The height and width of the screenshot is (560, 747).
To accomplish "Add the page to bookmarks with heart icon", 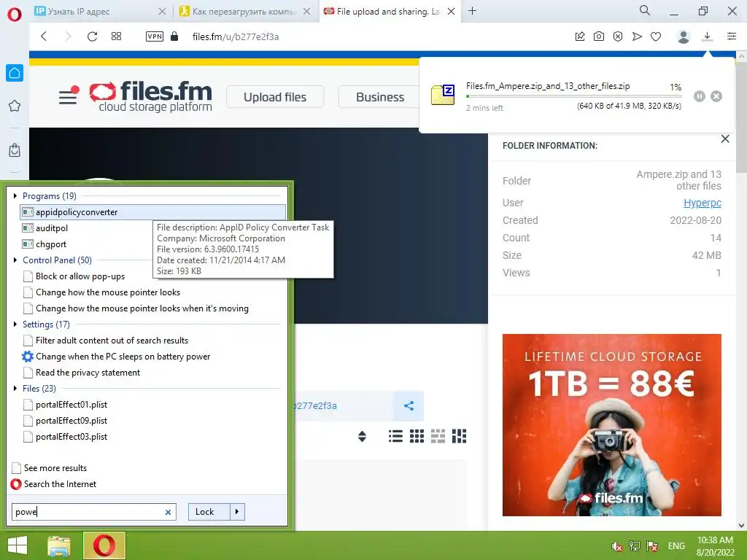I will coord(656,36).
